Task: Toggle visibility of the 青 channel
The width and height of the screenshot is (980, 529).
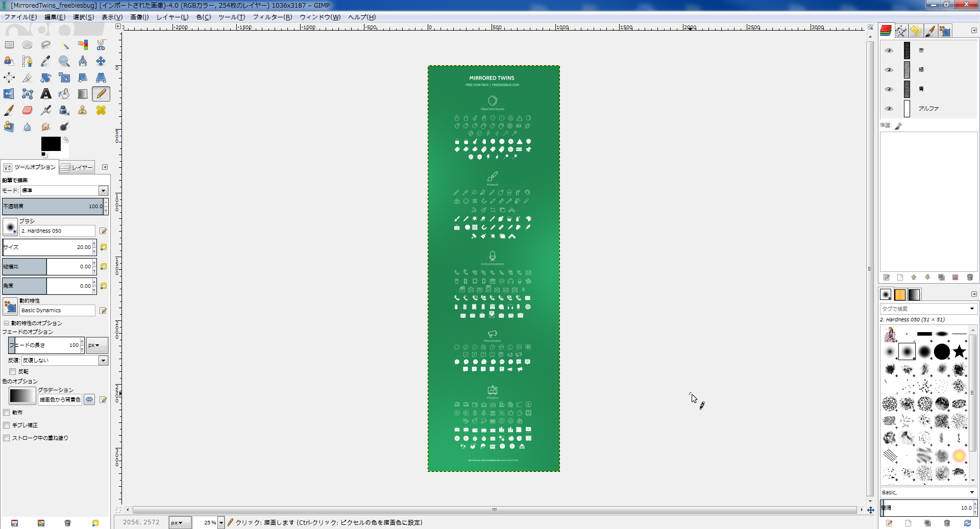Action: click(889, 89)
